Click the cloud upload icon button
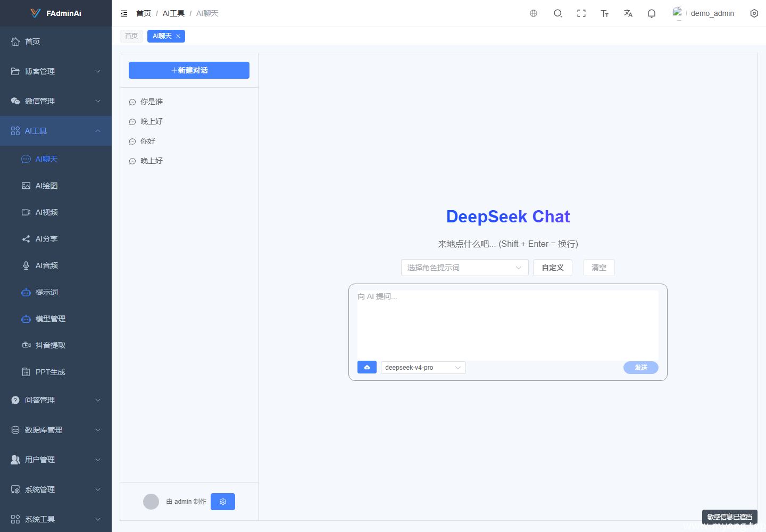The width and height of the screenshot is (766, 532). [367, 367]
